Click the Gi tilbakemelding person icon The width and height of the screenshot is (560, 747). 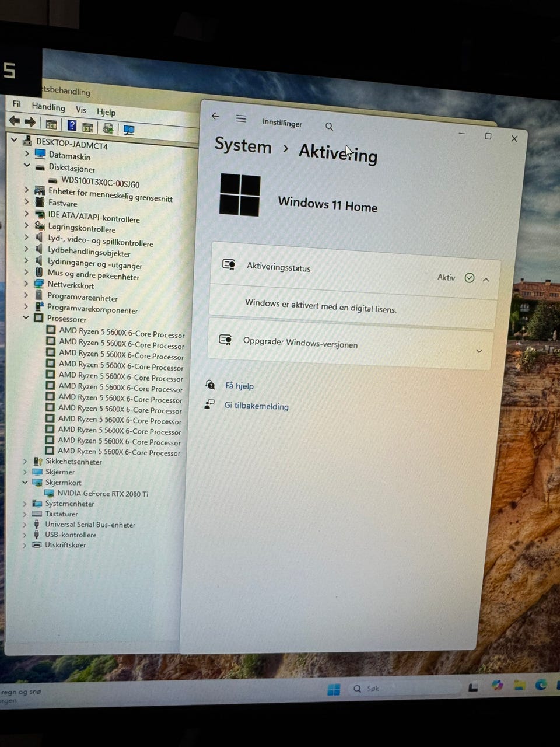click(x=209, y=404)
